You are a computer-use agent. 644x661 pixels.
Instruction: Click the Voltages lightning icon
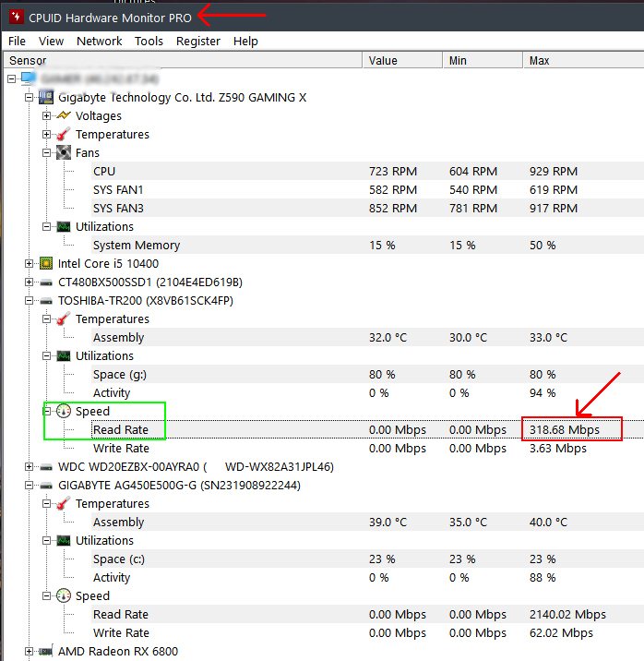pyautogui.click(x=64, y=115)
